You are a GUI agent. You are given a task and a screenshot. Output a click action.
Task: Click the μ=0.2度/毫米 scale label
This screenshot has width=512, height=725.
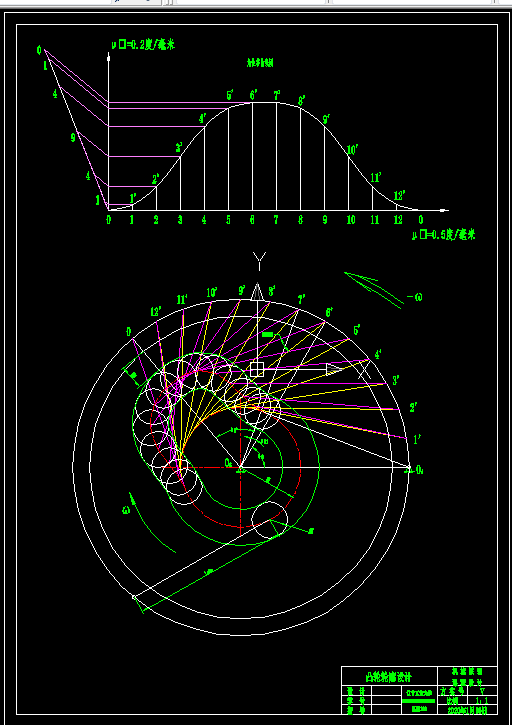click(x=143, y=45)
